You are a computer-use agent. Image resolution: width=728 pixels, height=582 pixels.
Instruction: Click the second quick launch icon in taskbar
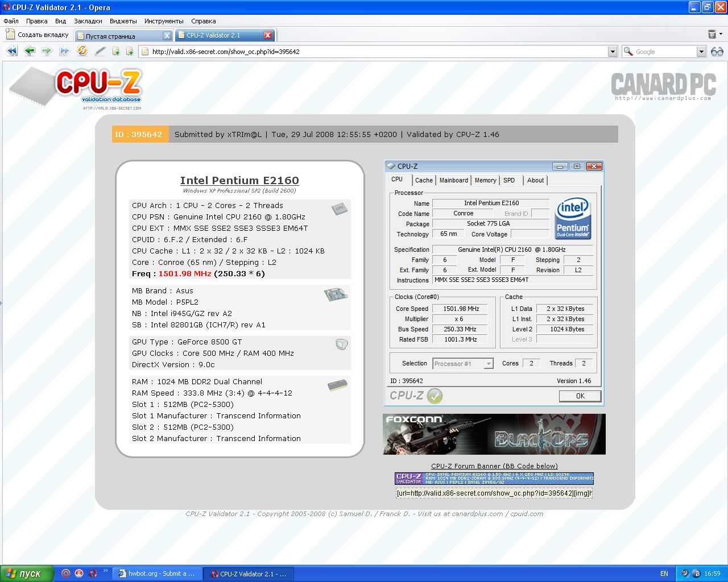click(x=79, y=573)
